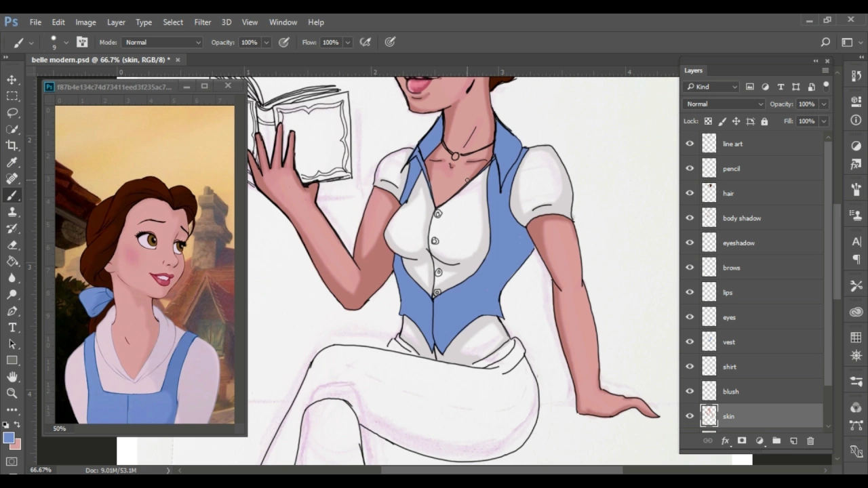Image resolution: width=868 pixels, height=488 pixels.
Task: Select the Zoom tool
Action: (12, 393)
